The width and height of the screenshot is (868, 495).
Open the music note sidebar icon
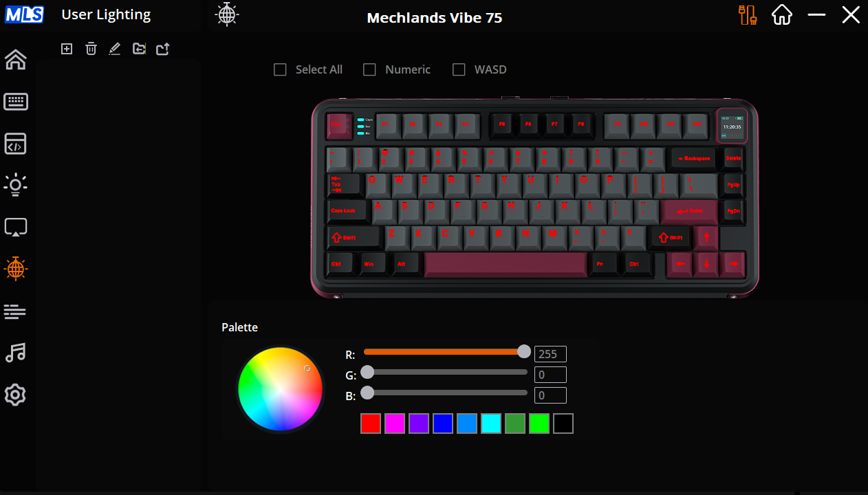pyautogui.click(x=16, y=353)
